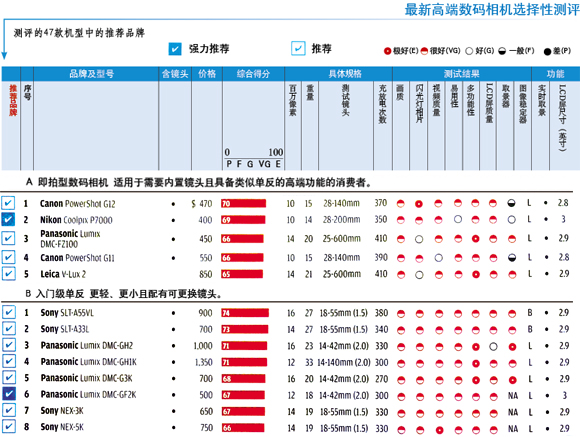Open the Sony SLT-A33L model name
The height and width of the screenshot is (437, 580).
pyautogui.click(x=65, y=329)
